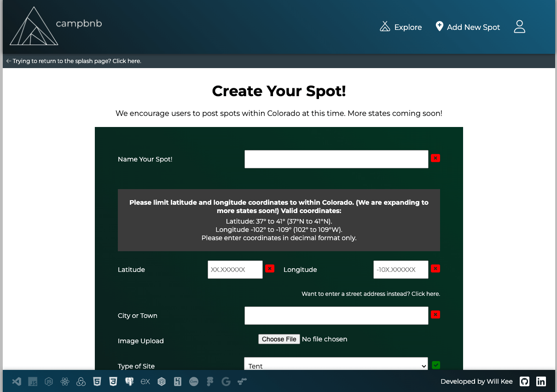Viewport: 557px width, 392px height.
Task: Click the Google G icon in footer
Action: (226, 381)
